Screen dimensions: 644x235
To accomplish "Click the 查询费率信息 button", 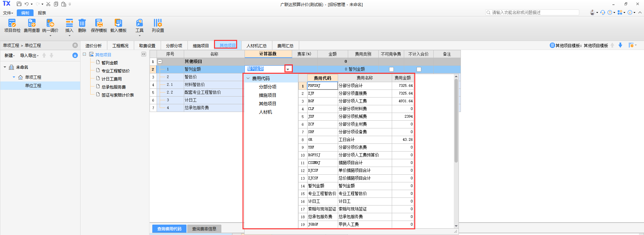I will click(x=204, y=229).
